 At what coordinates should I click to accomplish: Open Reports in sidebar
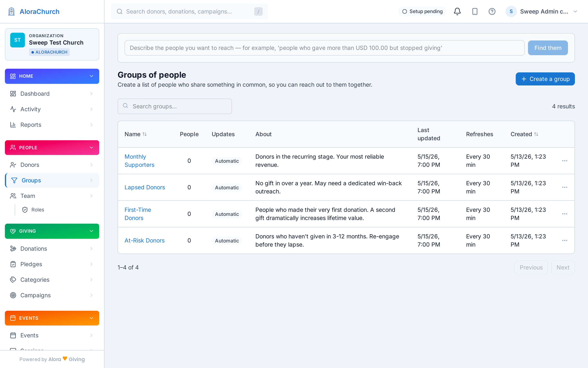click(x=52, y=125)
